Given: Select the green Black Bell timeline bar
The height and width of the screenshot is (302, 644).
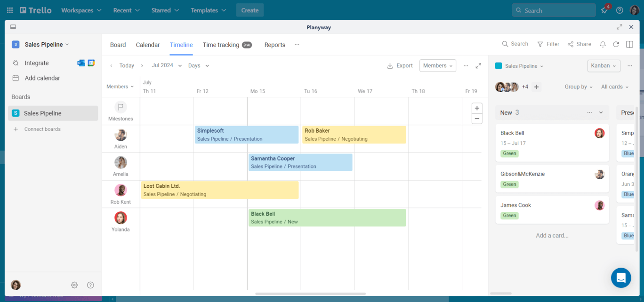Looking at the screenshot, I should [x=327, y=218].
